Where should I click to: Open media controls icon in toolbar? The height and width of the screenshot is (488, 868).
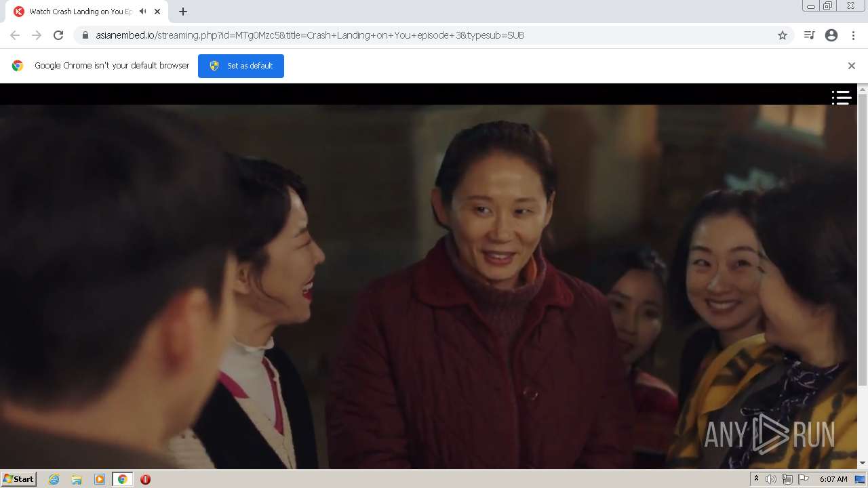pos(809,35)
